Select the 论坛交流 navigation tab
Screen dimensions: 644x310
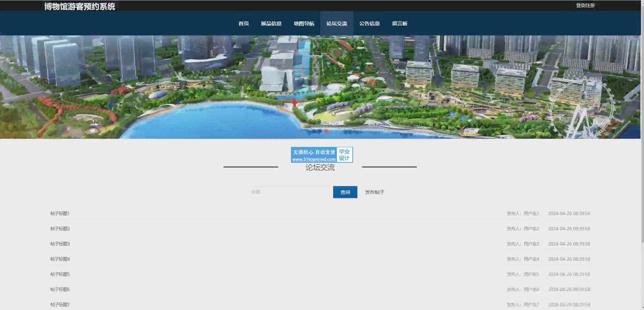coord(336,23)
